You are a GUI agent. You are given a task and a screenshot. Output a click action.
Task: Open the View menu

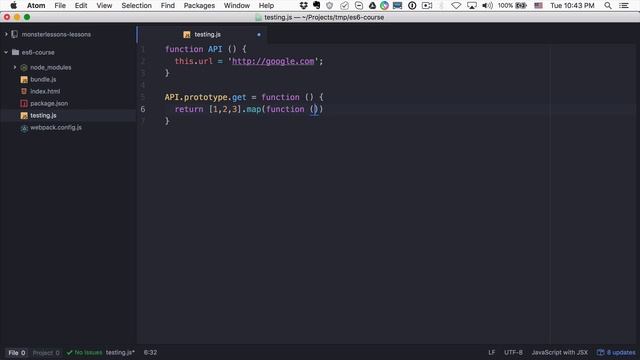tap(104, 5)
